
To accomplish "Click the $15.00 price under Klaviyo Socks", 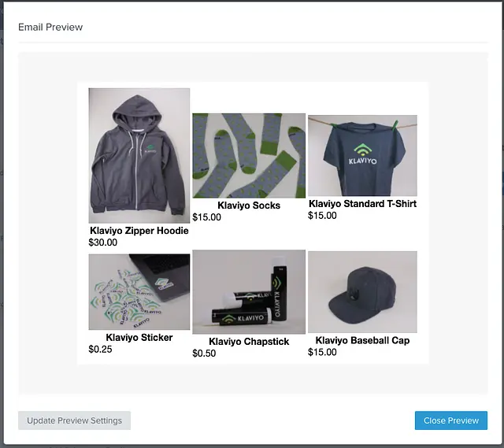I will click(x=207, y=217).
